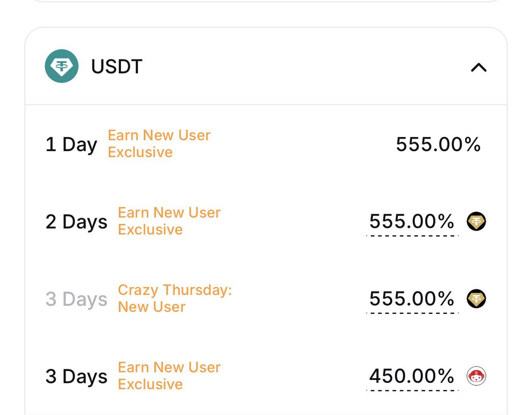Select the greyed-out 3 Days term label
This screenshot has width=532, height=415.
click(x=76, y=299)
